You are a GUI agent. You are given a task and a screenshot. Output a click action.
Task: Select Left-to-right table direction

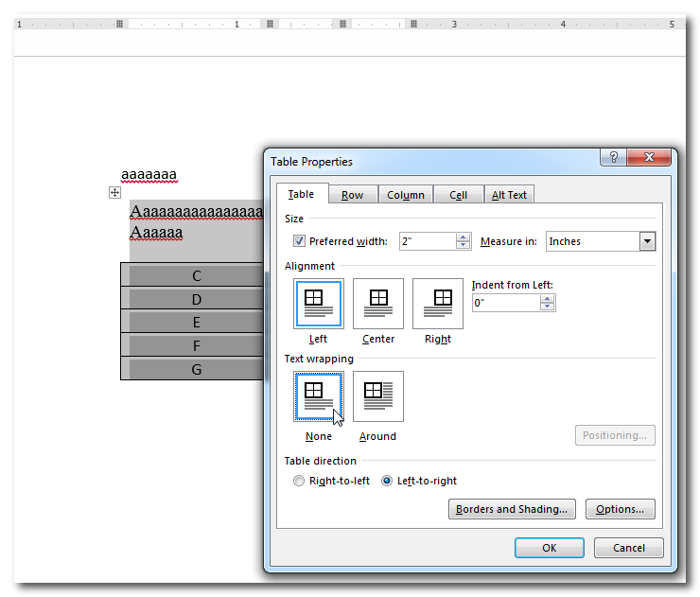pyautogui.click(x=387, y=481)
